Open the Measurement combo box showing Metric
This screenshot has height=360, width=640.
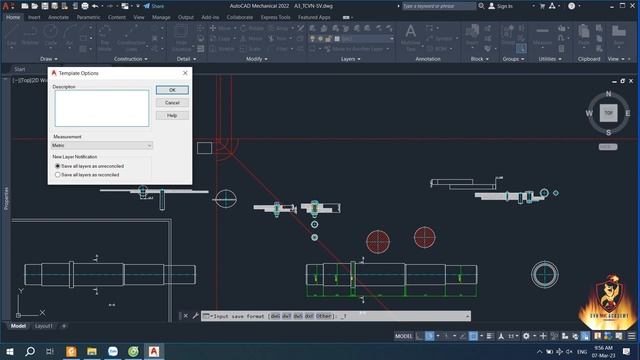(102, 145)
